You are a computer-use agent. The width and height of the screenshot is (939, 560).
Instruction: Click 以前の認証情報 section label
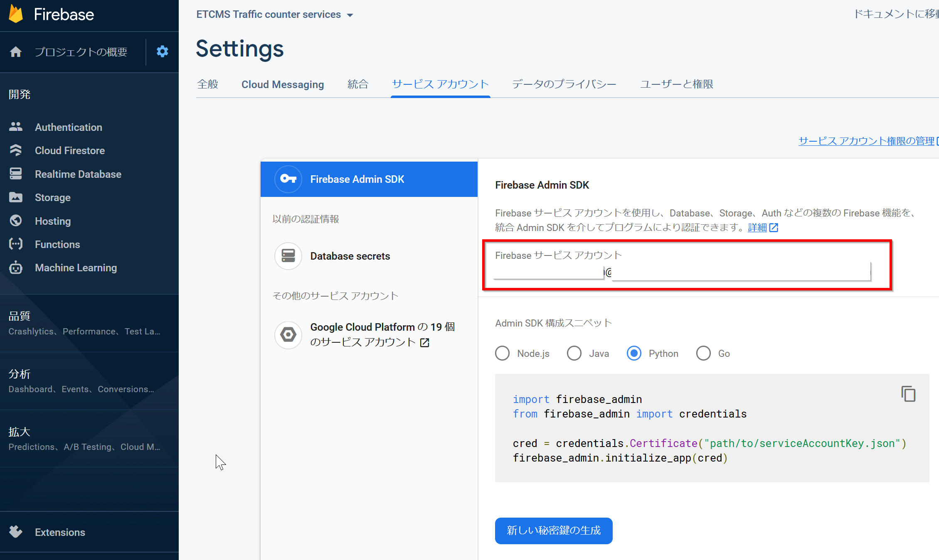[306, 219]
